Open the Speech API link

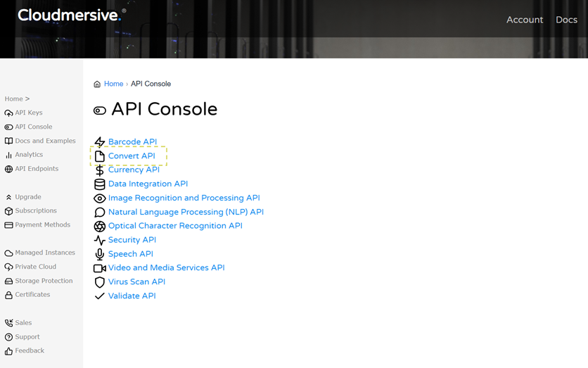tap(131, 254)
